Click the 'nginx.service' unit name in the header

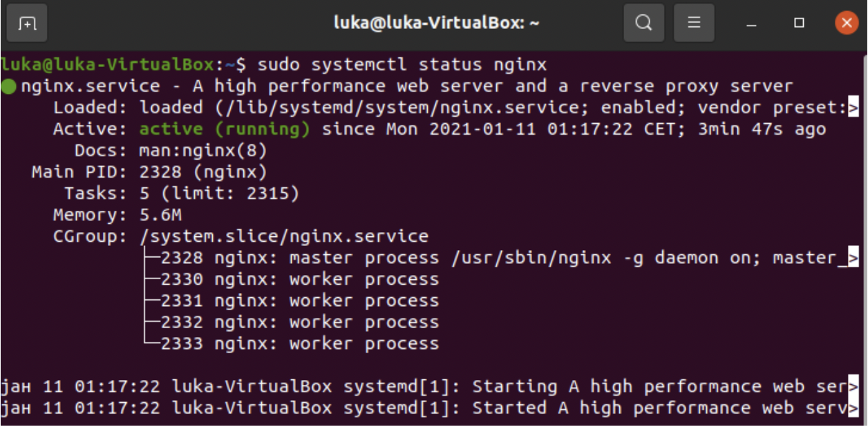[x=91, y=86]
